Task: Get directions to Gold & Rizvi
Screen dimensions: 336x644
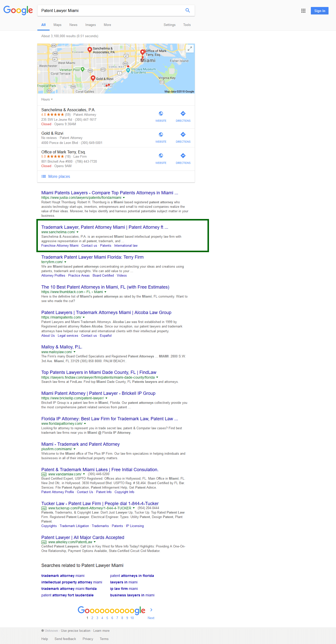Action: click(183, 134)
